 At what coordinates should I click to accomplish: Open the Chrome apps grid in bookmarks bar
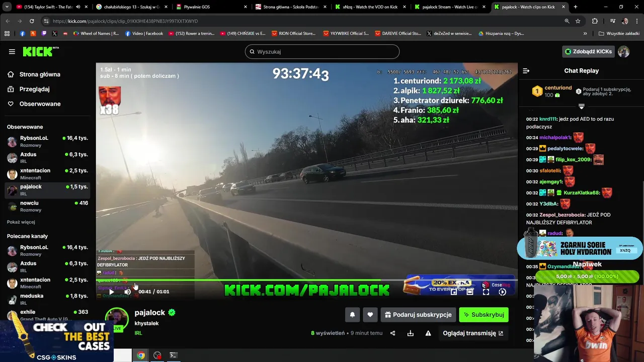pyautogui.click(x=7, y=34)
